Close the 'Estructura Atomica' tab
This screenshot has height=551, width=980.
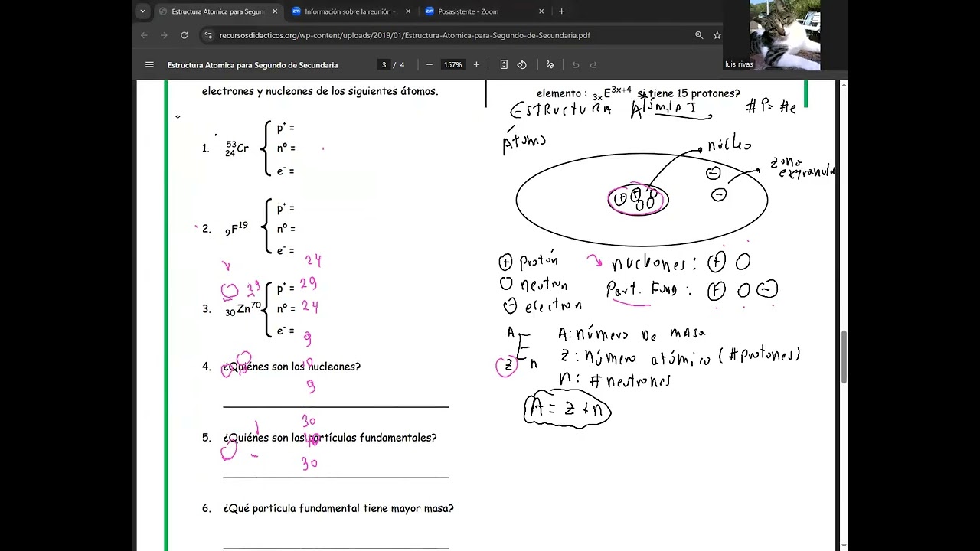274,11
